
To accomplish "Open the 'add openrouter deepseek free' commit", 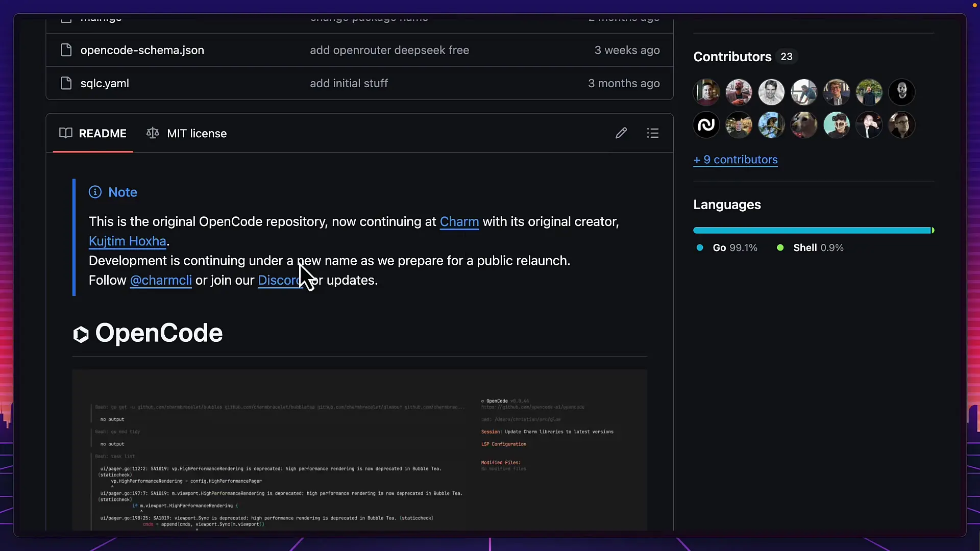I will click(x=389, y=50).
